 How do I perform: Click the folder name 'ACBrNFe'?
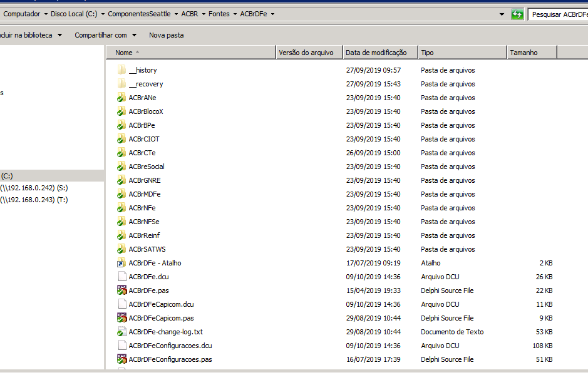pyautogui.click(x=142, y=208)
